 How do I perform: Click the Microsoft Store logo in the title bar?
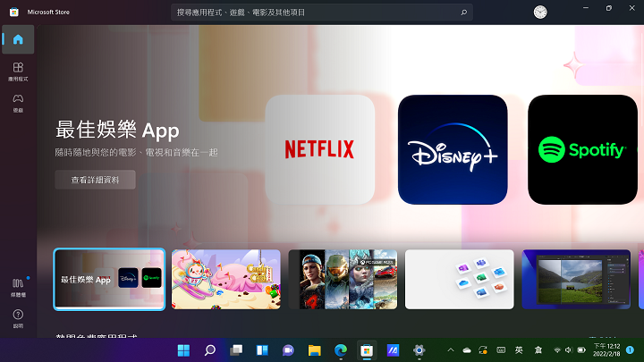click(x=14, y=12)
